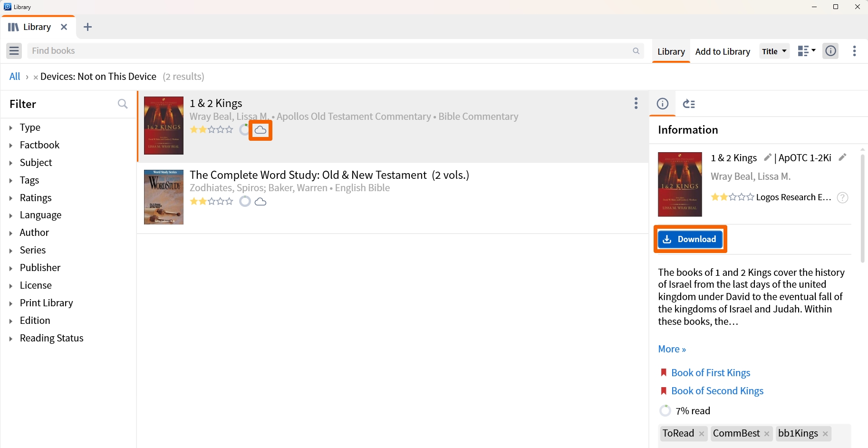Click the ToRead tag label
This screenshot has height=448, width=868.
click(x=678, y=433)
